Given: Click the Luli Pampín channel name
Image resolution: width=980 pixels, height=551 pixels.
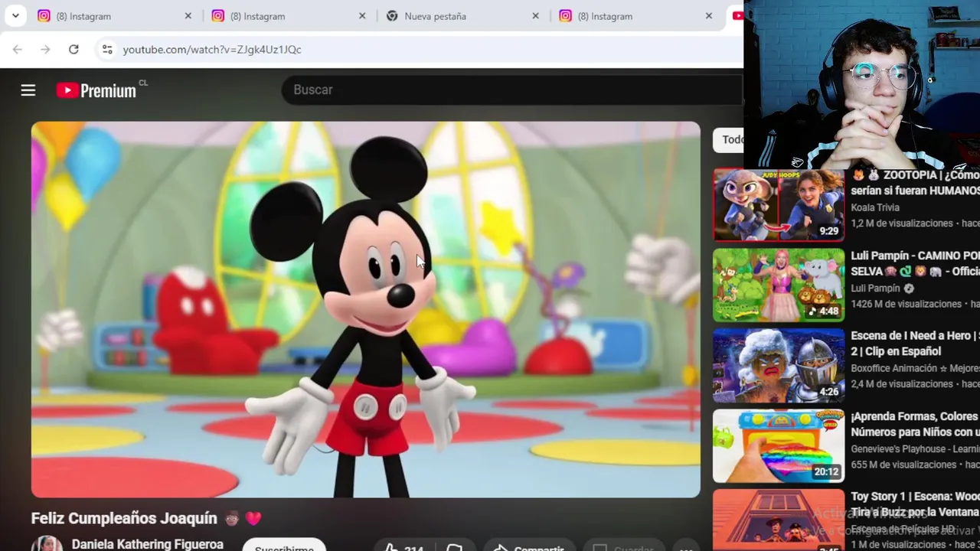Looking at the screenshot, I should coord(875,289).
